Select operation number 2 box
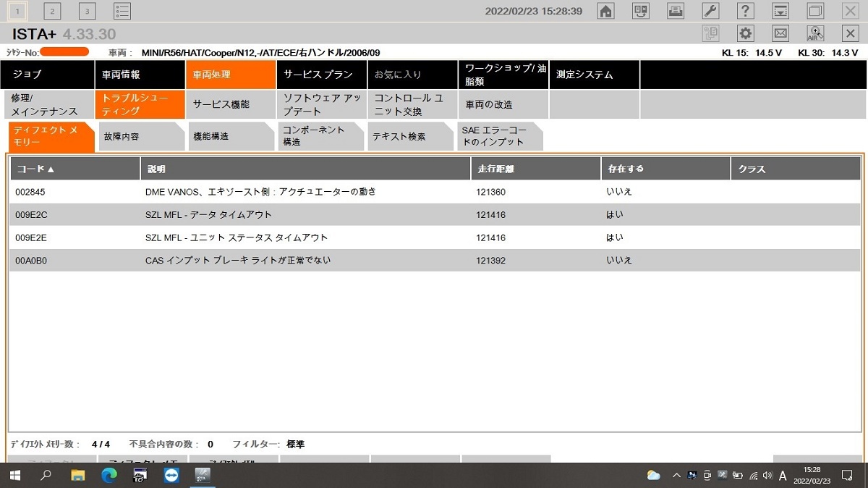 point(52,11)
